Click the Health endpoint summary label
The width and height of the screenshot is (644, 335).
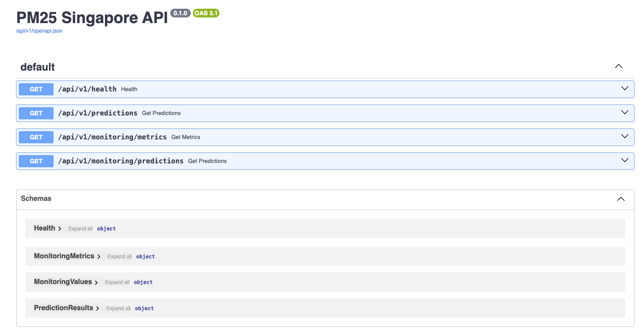pyautogui.click(x=129, y=89)
